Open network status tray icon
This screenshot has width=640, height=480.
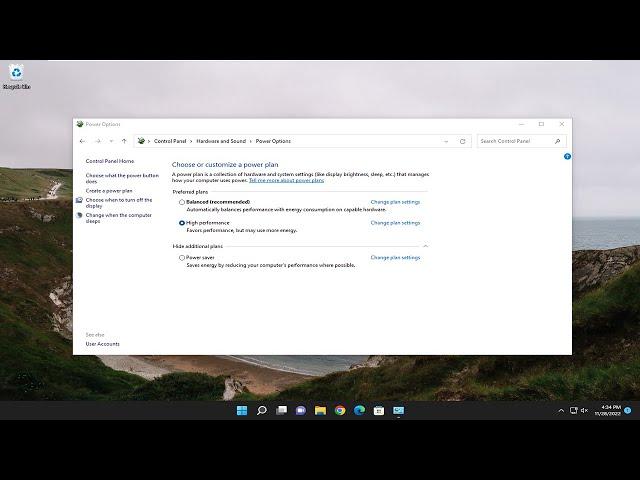[x=573, y=410]
